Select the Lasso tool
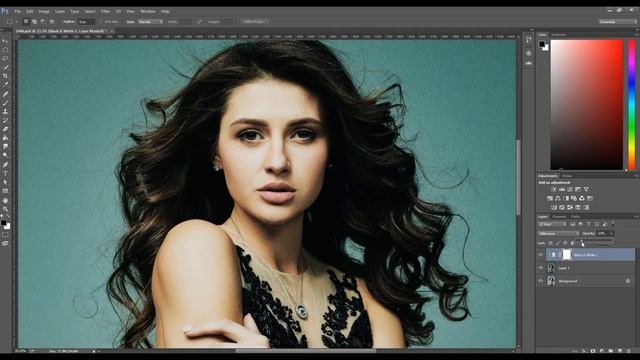The width and height of the screenshot is (640, 360). (5, 58)
